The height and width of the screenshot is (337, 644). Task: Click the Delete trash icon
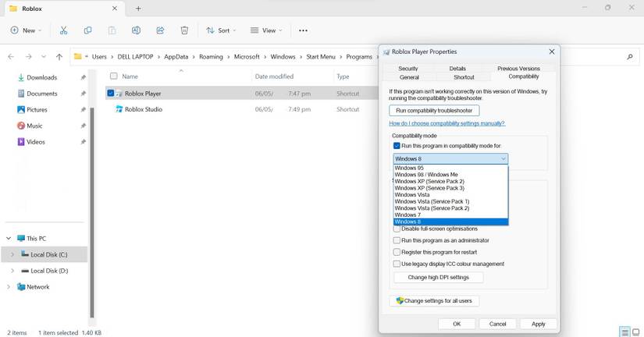pos(184,30)
